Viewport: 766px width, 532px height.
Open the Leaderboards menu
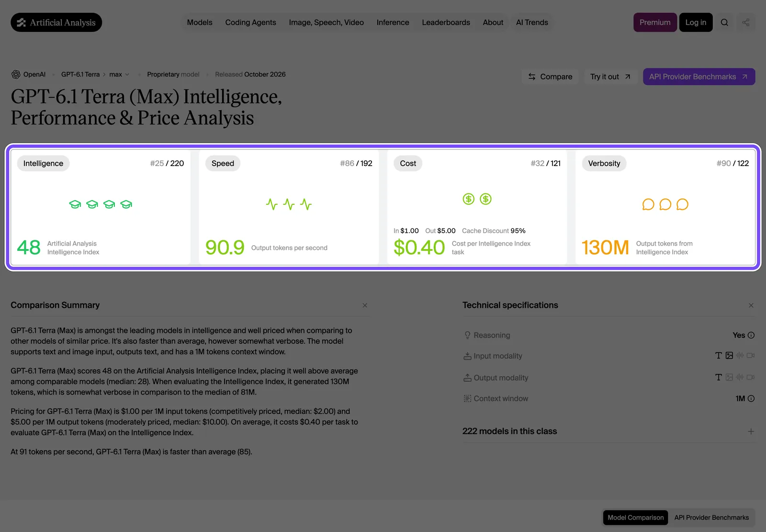446,23
